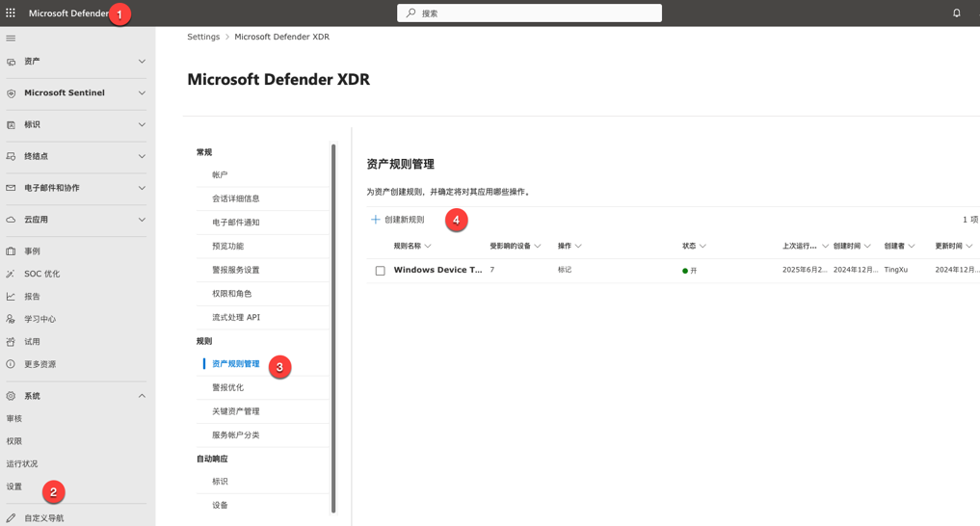Click the SOC 优化 icon
980x526 pixels.
tap(11, 274)
